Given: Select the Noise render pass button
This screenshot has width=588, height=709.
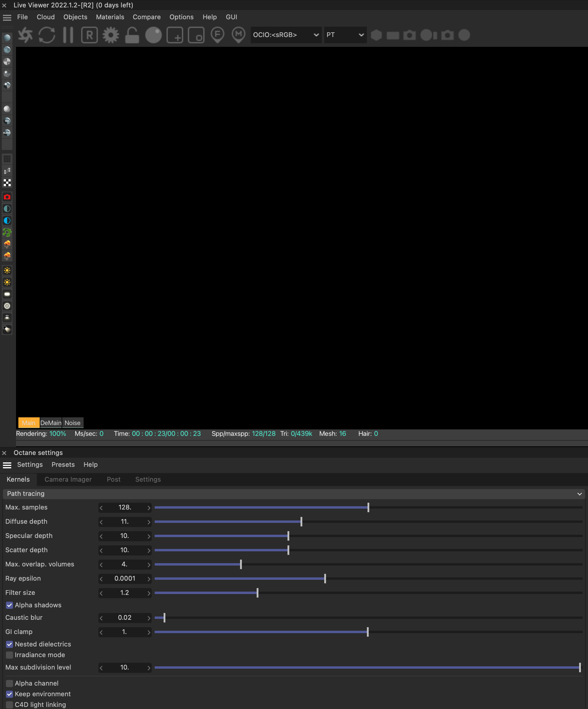Looking at the screenshot, I should (x=73, y=423).
